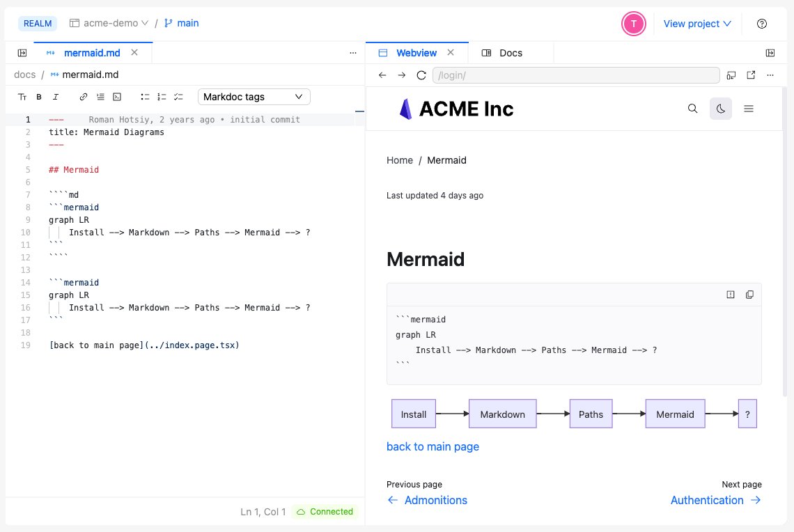Viewport: 794px width, 532px height.
Task: Apply italic formatting in editor toolbar
Action: (x=56, y=97)
